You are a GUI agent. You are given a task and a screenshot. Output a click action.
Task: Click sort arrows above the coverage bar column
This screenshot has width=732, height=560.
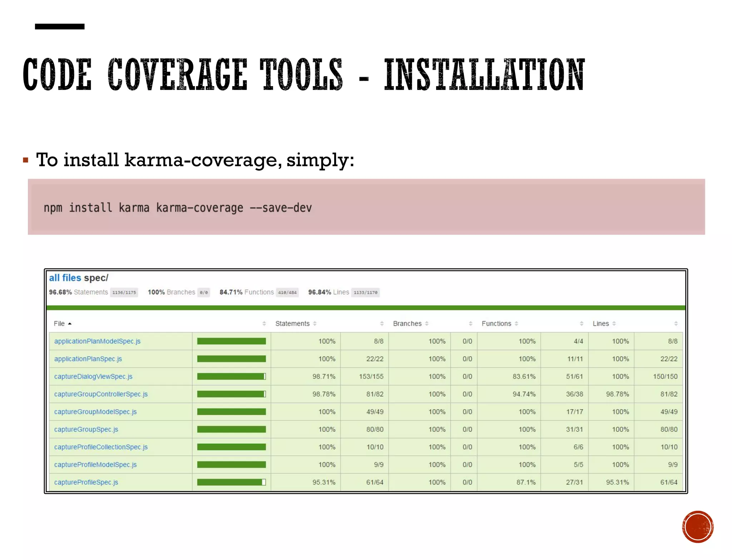click(264, 324)
